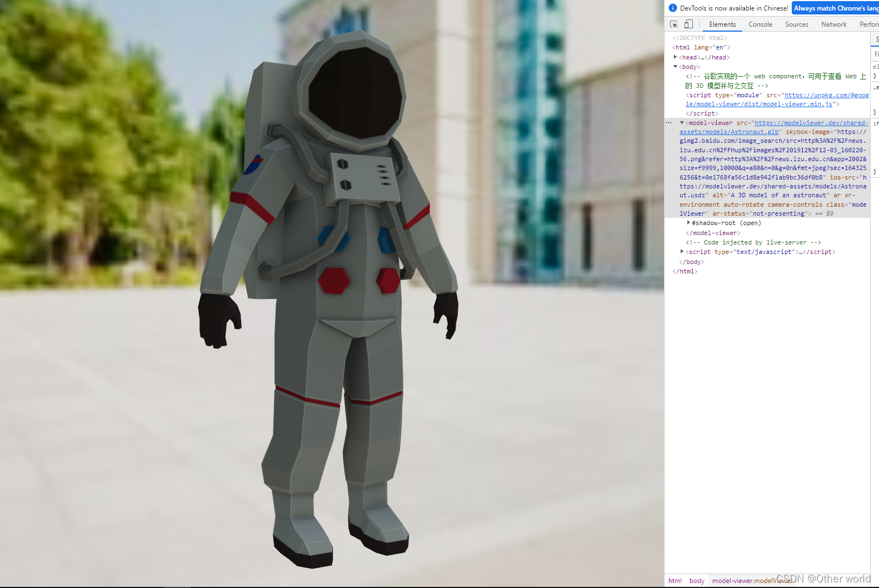Click the <!DOCTYPE html> line

(x=700, y=38)
